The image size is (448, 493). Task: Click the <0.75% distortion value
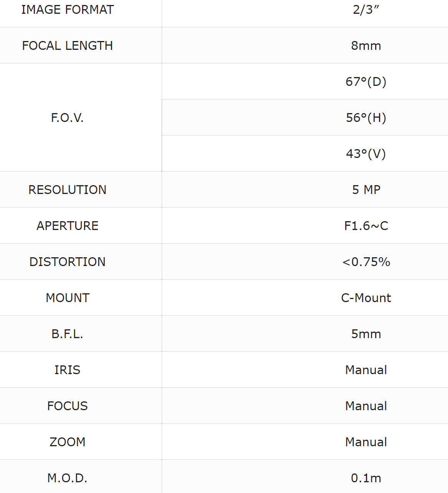pyautogui.click(x=366, y=262)
